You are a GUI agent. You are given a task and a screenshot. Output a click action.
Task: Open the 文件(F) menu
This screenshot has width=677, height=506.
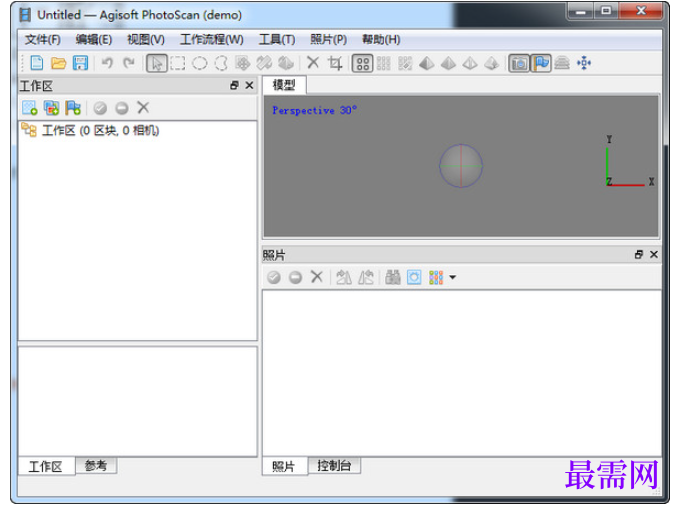[42, 40]
